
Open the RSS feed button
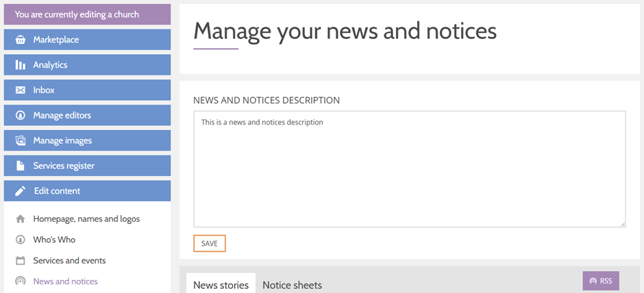[600, 281]
